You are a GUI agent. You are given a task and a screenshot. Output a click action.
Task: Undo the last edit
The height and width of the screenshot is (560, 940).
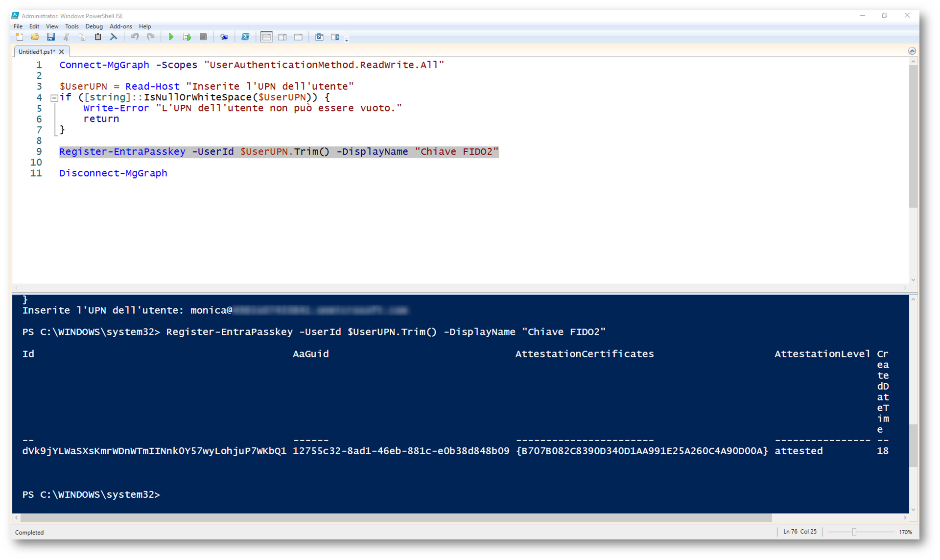click(135, 37)
